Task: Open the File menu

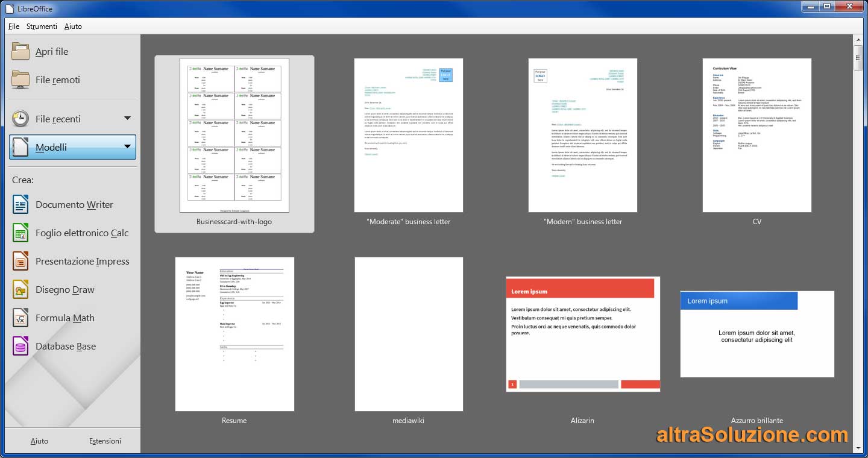Action: click(14, 27)
